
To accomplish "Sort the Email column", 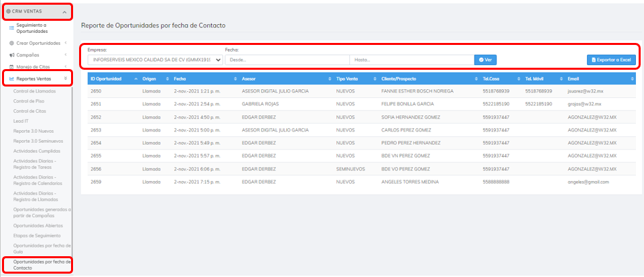I will click(631, 79).
